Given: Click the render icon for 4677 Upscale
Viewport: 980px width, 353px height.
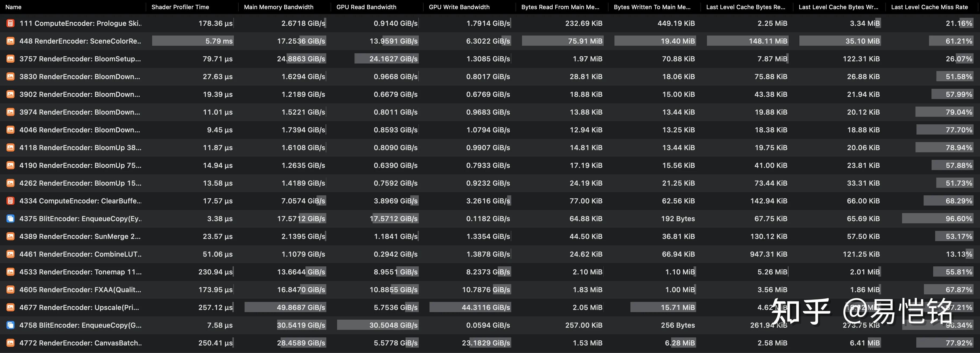Looking at the screenshot, I should point(10,307).
